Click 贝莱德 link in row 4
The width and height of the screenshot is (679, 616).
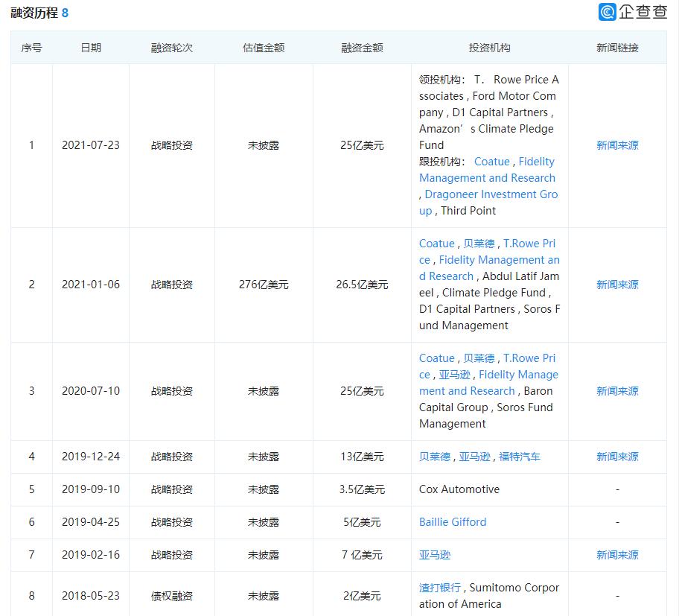(435, 457)
